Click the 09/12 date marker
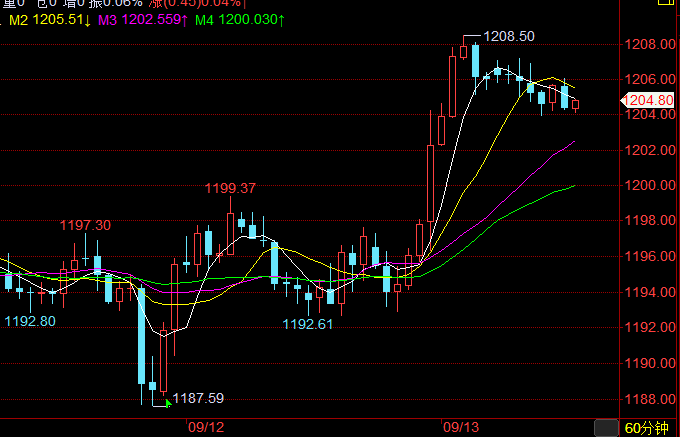The width and height of the screenshot is (680, 437). point(206,427)
